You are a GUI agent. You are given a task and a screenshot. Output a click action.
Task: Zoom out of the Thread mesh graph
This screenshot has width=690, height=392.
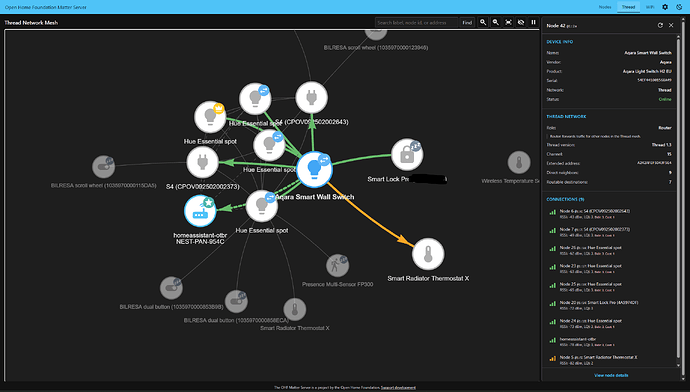click(495, 22)
